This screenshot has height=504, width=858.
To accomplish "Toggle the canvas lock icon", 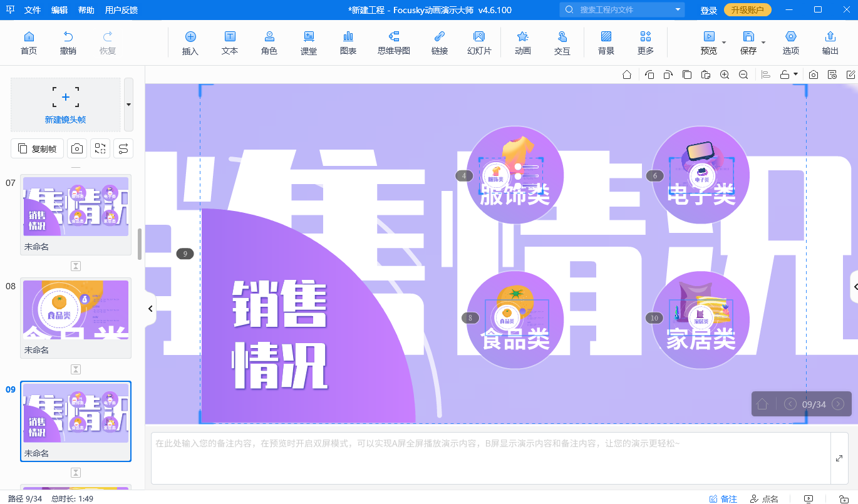I will 785,75.
